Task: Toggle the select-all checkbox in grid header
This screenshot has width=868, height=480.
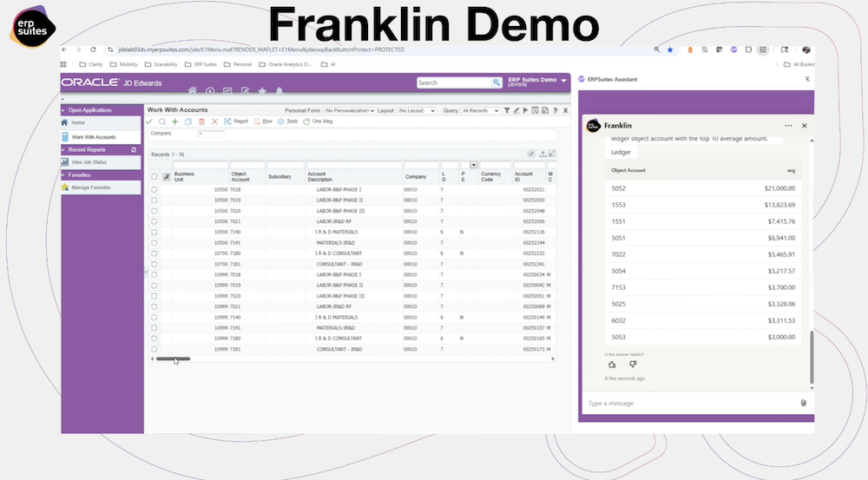Action: (155, 176)
